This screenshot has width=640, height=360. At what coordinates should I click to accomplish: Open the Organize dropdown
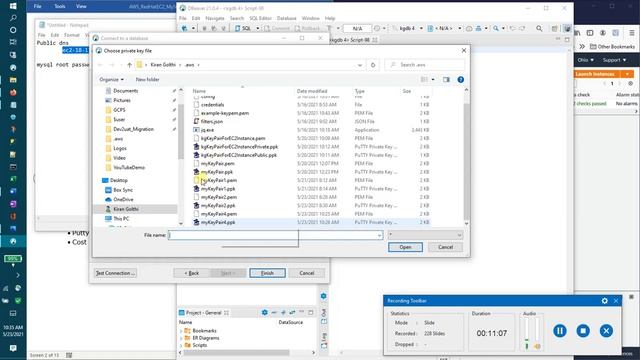(111, 80)
